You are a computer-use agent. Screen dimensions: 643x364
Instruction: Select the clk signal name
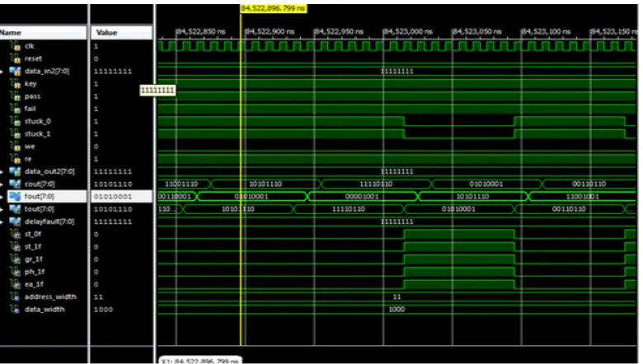30,46
